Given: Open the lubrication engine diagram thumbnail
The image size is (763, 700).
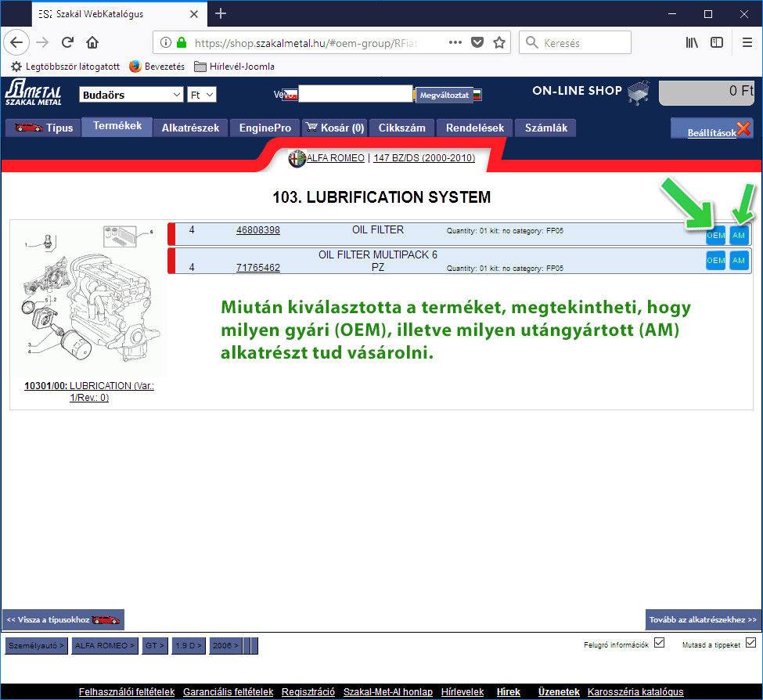Looking at the screenshot, I should (x=89, y=298).
